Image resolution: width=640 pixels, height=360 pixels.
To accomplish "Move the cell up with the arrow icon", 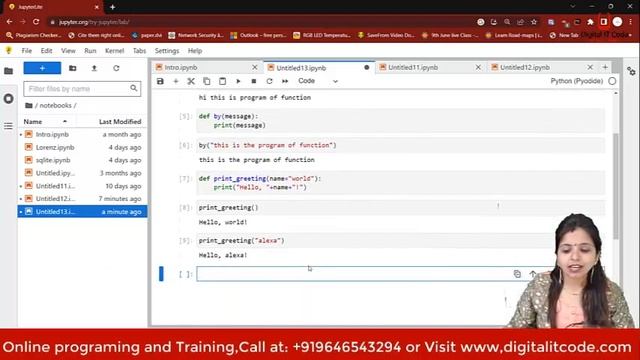I will click(x=533, y=274).
